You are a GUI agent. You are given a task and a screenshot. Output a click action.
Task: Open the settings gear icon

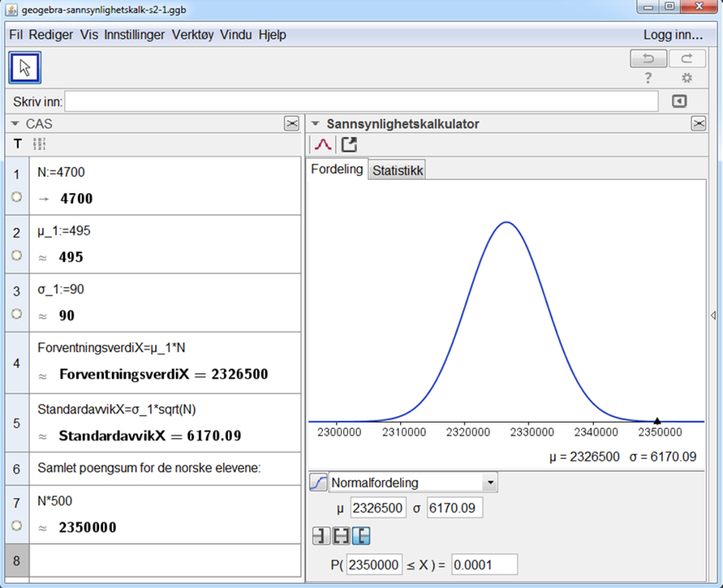coord(686,79)
